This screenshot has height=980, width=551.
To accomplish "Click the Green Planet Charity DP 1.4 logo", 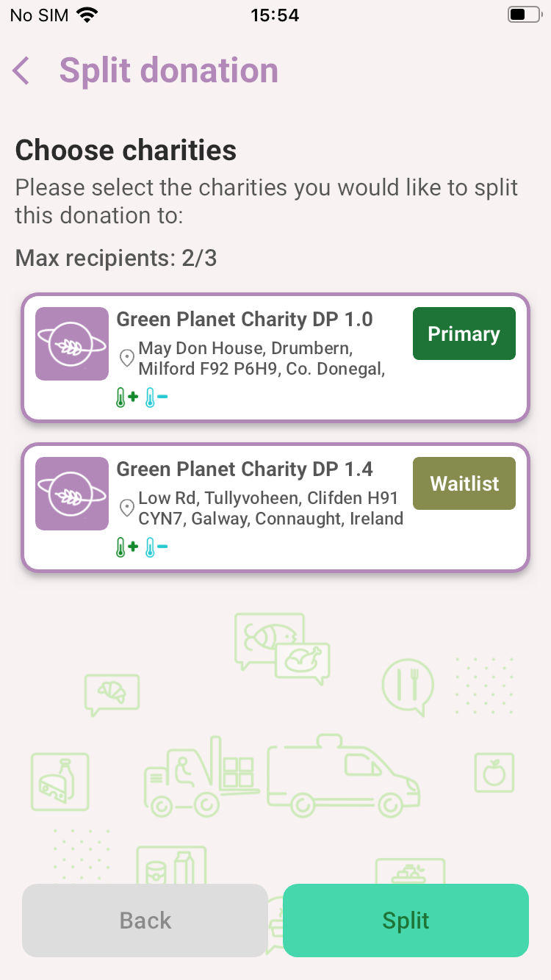I will (72, 494).
